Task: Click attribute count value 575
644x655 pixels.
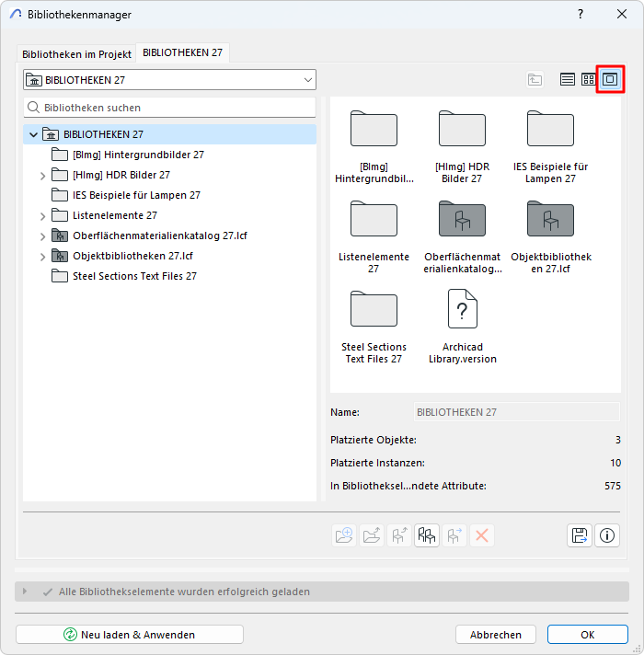Action: (x=613, y=486)
